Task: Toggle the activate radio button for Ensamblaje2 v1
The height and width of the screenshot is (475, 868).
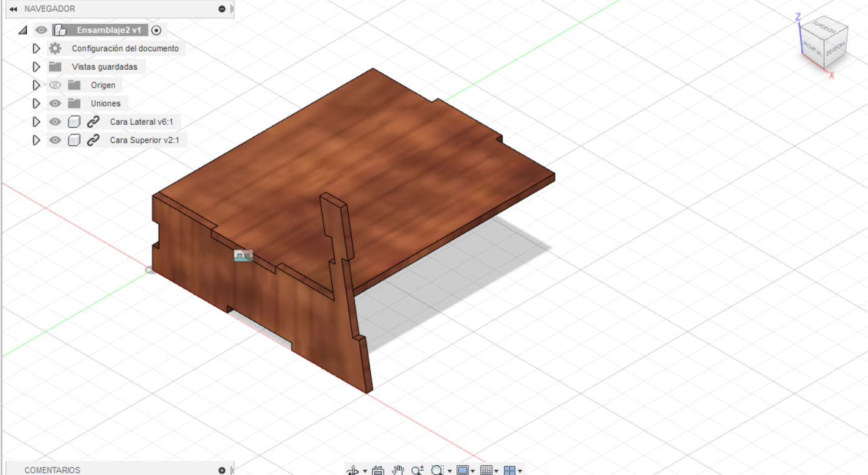Action: pyautogui.click(x=156, y=30)
